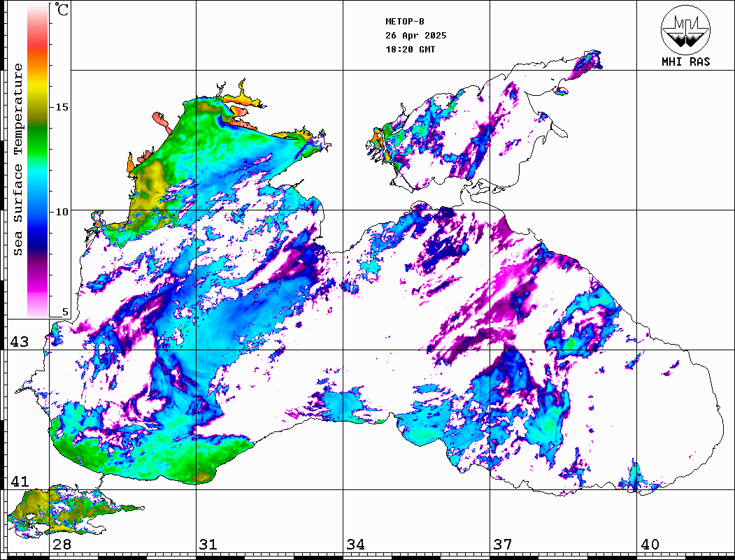Select the METOP-B satellite label
Image resolution: width=735 pixels, height=560 pixels.
(x=404, y=22)
